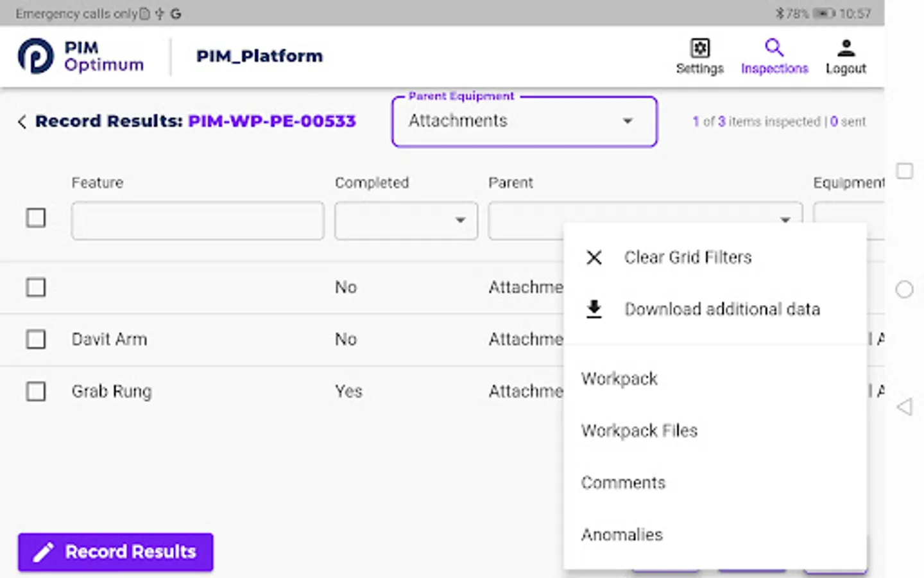Click the Logout person icon
Viewport: 924px width, 578px height.
coord(846,47)
